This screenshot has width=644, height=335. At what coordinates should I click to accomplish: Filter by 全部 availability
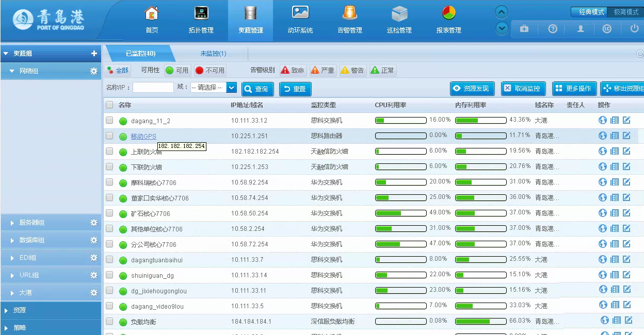[117, 71]
